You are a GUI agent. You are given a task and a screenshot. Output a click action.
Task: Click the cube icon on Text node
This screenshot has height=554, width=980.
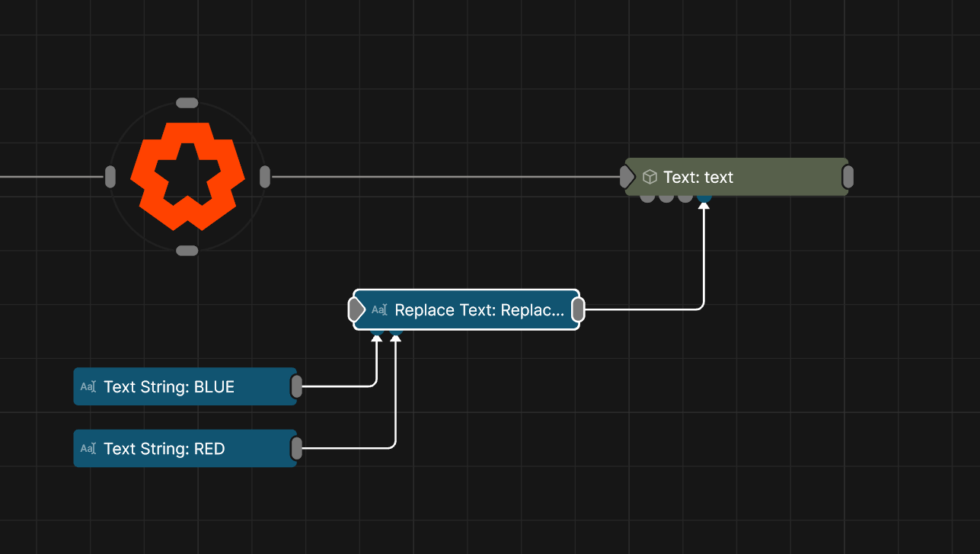point(650,178)
